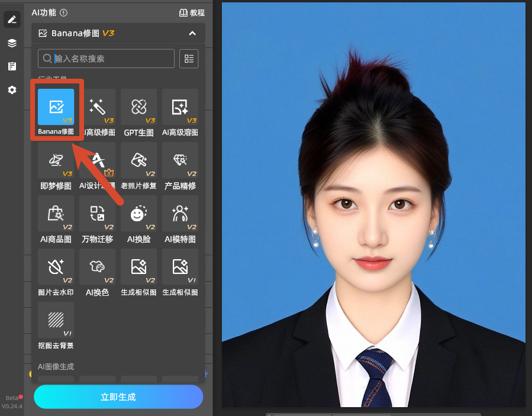Open the notes clipboard sidebar icon
Image resolution: width=532 pixels, height=416 pixels.
click(12, 66)
